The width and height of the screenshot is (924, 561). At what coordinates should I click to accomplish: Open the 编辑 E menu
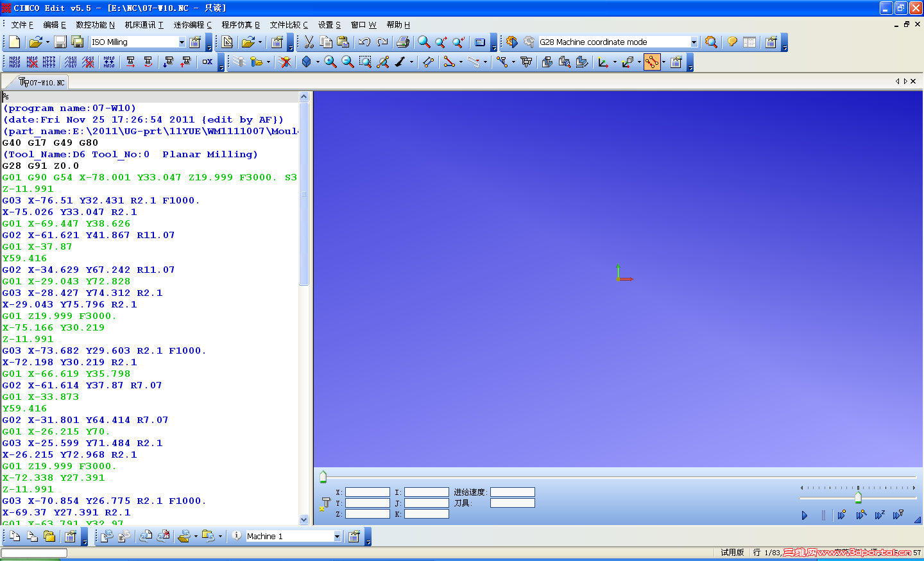tap(55, 25)
